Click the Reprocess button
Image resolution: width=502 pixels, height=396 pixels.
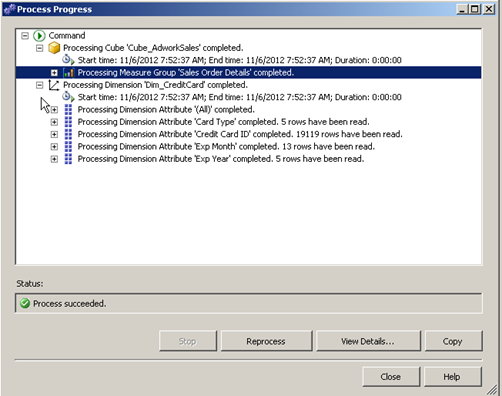(x=266, y=341)
